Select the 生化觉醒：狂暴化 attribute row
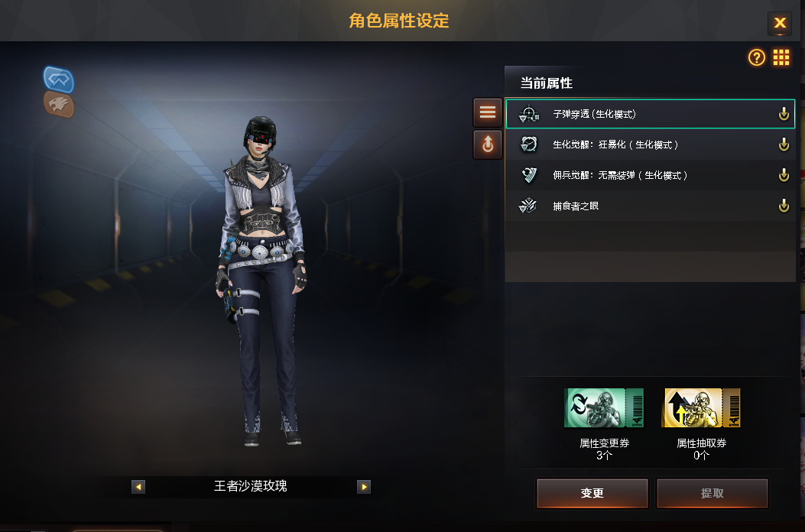Viewport: 805px width, 532px height. pos(650,144)
